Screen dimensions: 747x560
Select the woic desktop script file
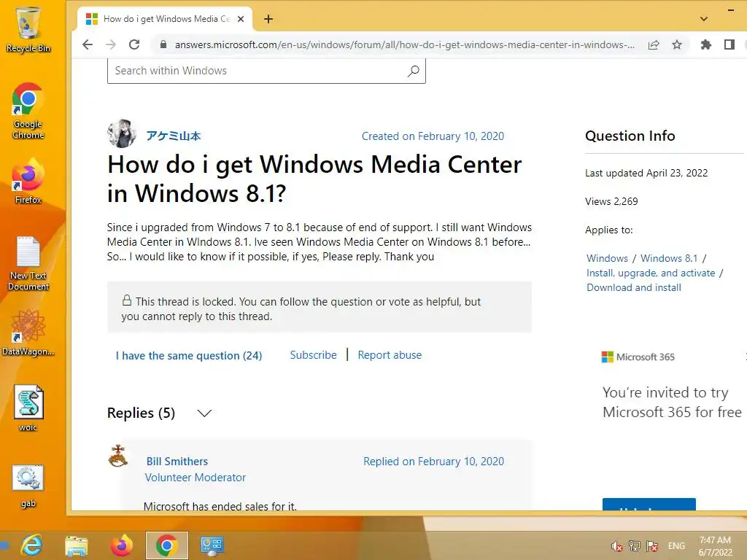pyautogui.click(x=28, y=408)
